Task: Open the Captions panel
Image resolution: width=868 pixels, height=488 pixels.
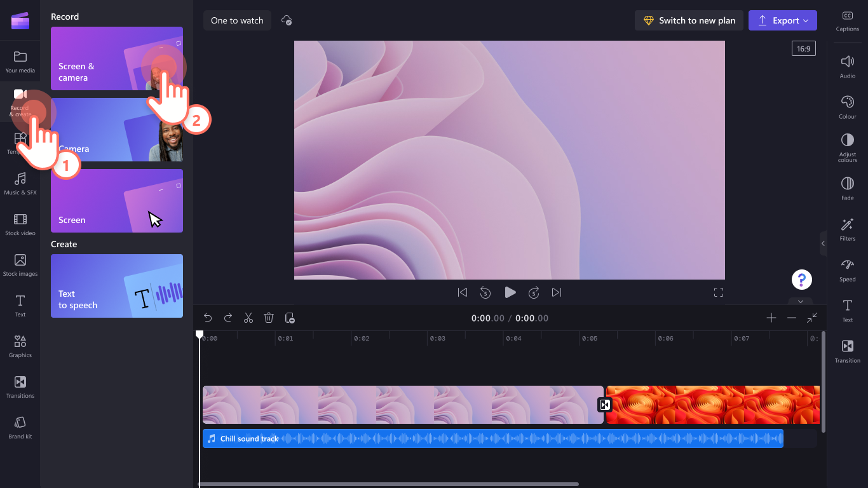Action: (x=847, y=21)
